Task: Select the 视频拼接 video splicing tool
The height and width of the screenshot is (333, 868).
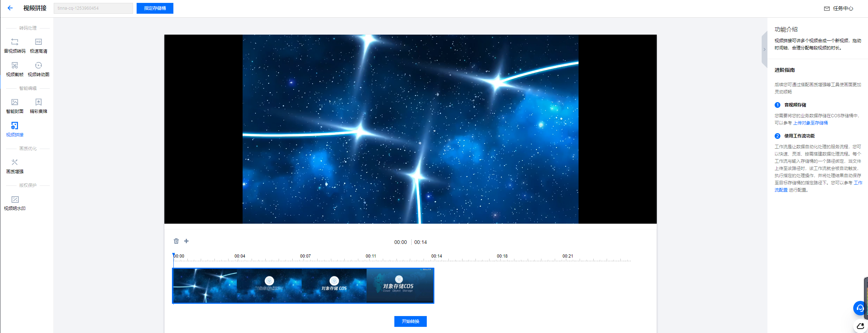Action: point(15,130)
